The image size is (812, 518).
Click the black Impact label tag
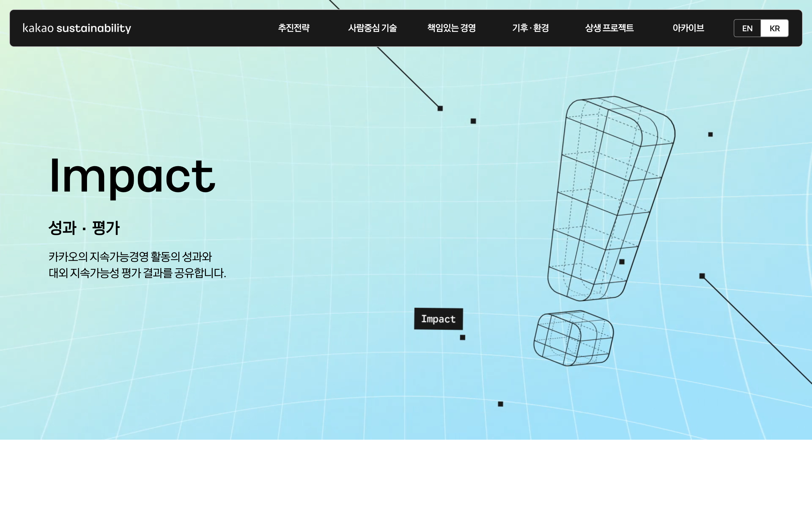438,319
